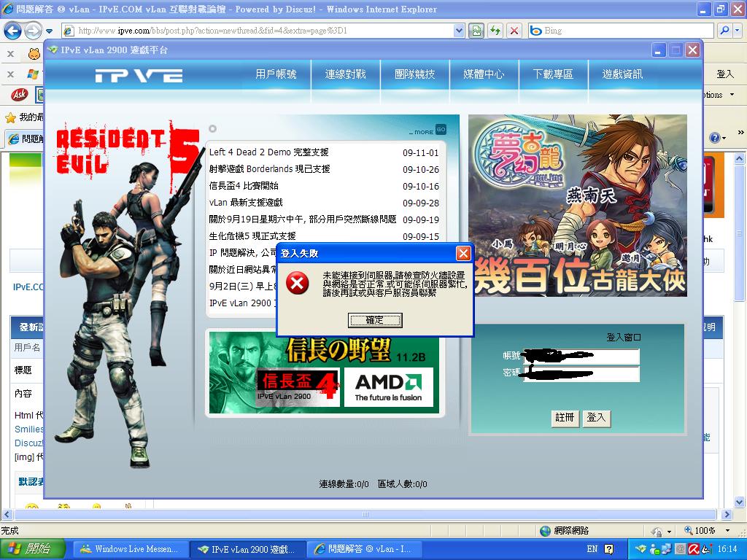Click the taskbar clock 16:14
Viewport: 747px width, 560px height.
pos(727,549)
